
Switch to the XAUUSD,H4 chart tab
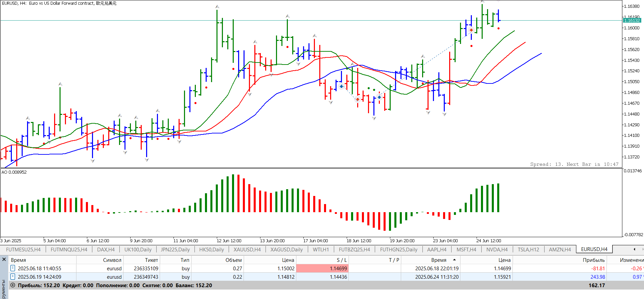(247, 249)
